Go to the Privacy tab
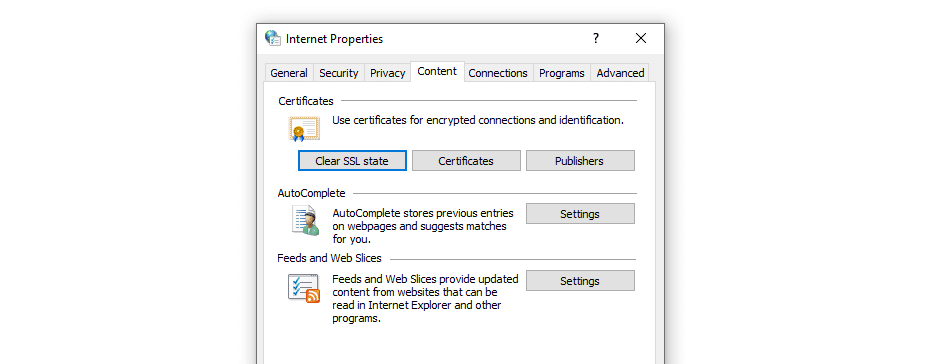The image size is (929, 364). coord(387,73)
